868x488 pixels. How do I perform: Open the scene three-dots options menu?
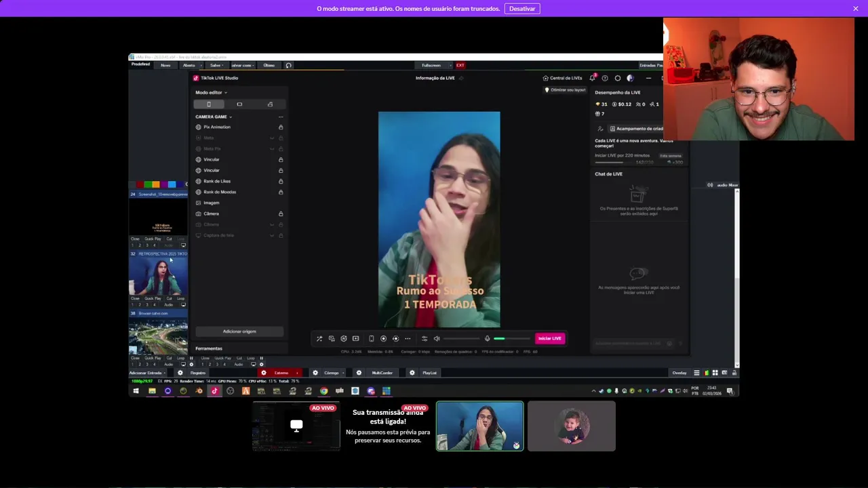[x=281, y=117]
